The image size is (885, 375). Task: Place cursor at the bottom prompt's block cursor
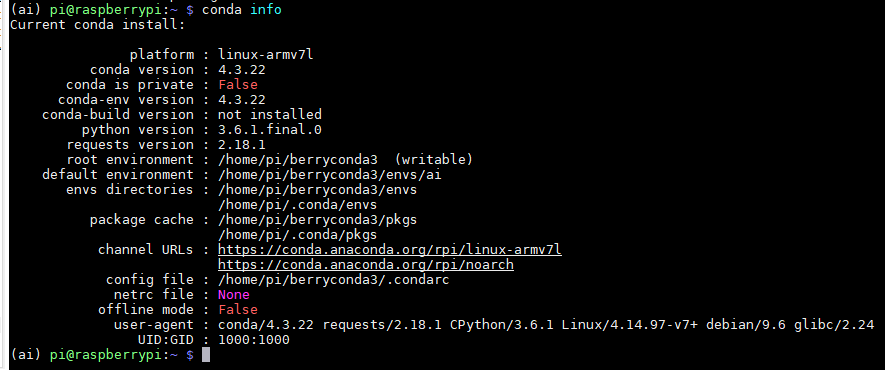click(205, 355)
